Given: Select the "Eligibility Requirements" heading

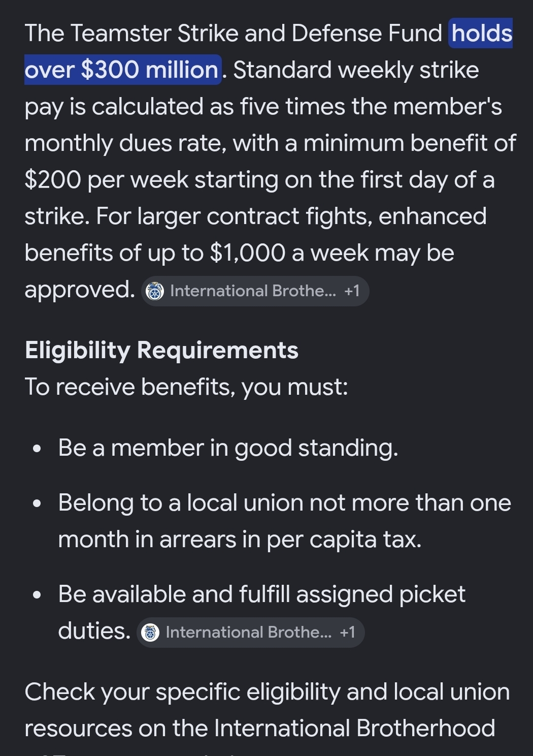Looking at the screenshot, I should [x=161, y=351].
